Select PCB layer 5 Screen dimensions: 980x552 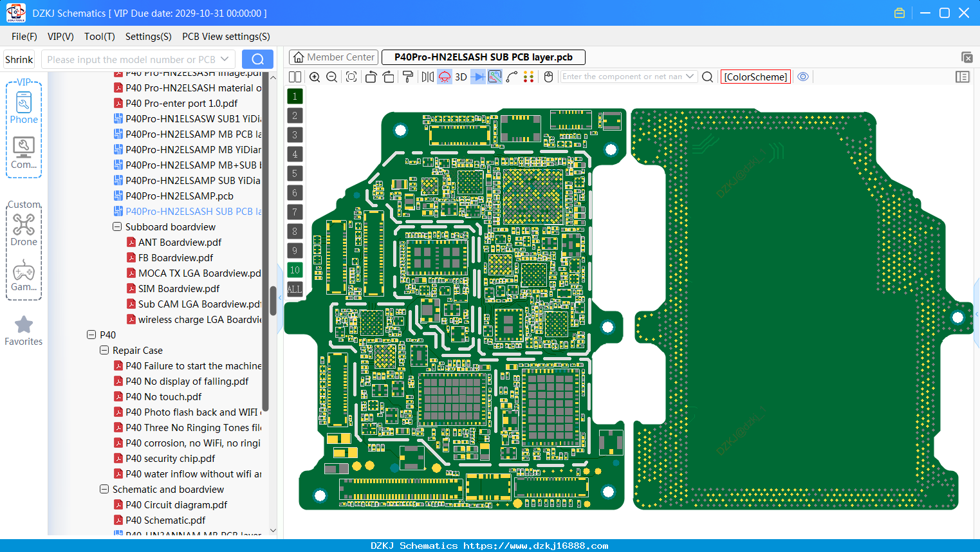tap(295, 174)
